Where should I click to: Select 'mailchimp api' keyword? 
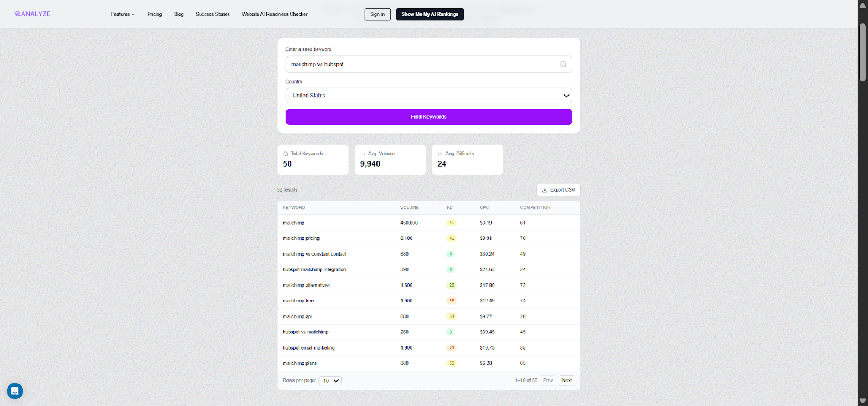coord(297,316)
